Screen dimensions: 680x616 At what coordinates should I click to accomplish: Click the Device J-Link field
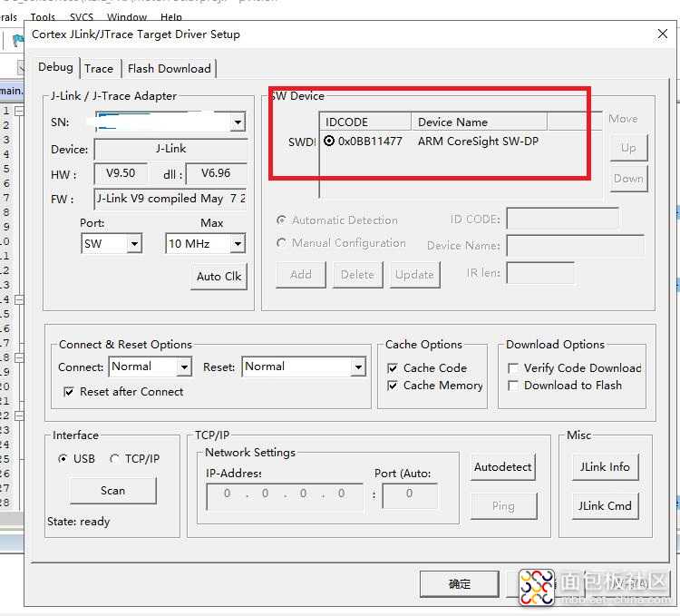[x=170, y=149]
